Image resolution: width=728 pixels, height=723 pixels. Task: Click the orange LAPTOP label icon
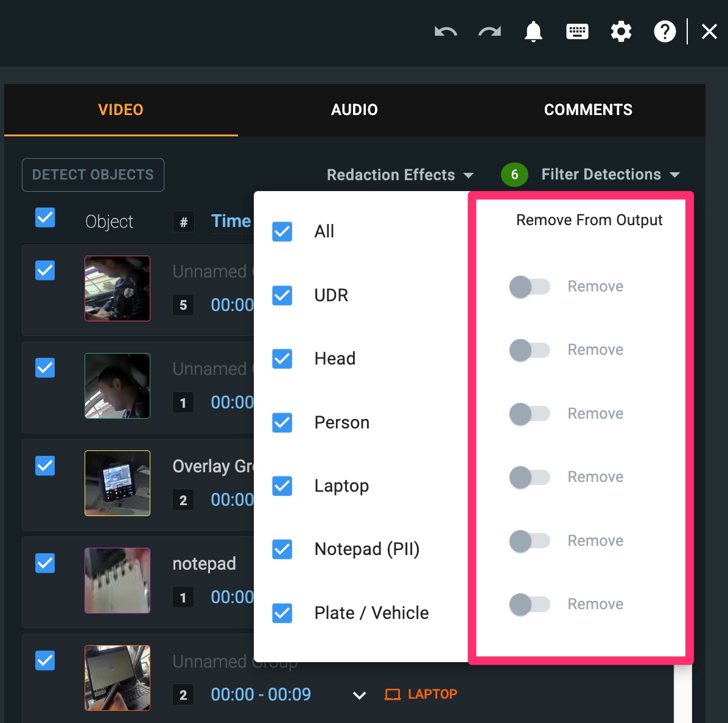click(x=393, y=694)
